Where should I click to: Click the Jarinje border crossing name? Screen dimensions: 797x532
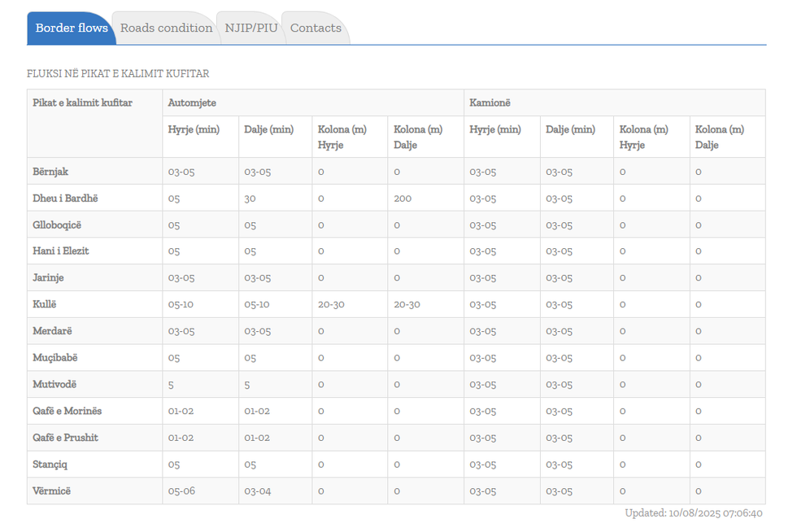coord(48,278)
